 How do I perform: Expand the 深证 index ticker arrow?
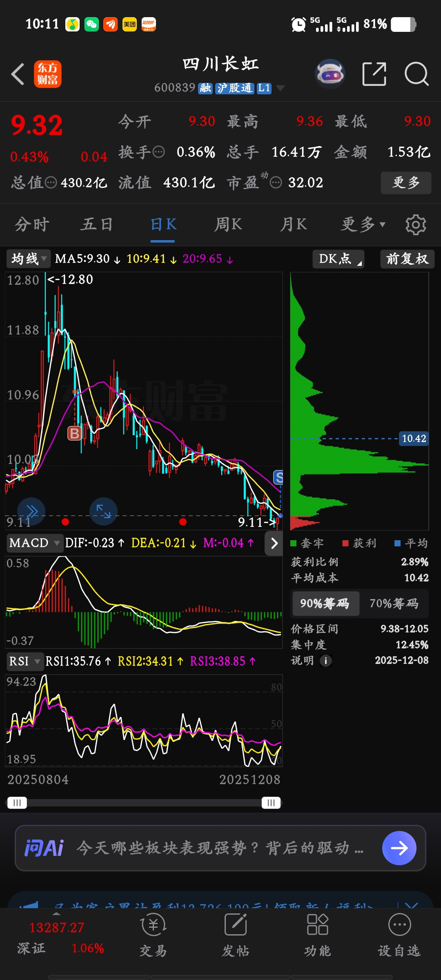57,914
